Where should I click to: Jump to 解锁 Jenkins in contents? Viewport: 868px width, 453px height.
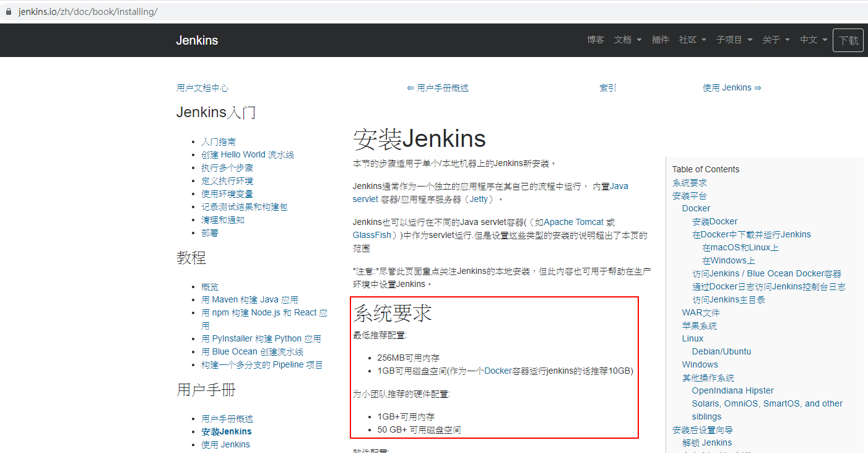707,443
